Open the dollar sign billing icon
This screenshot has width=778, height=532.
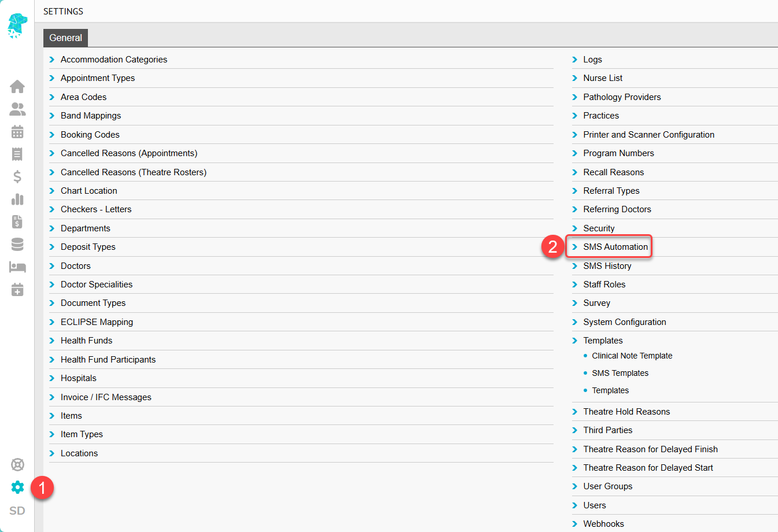(17, 176)
